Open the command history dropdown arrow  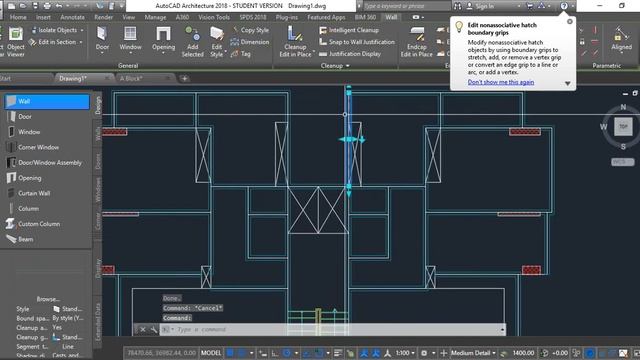coord(502,329)
